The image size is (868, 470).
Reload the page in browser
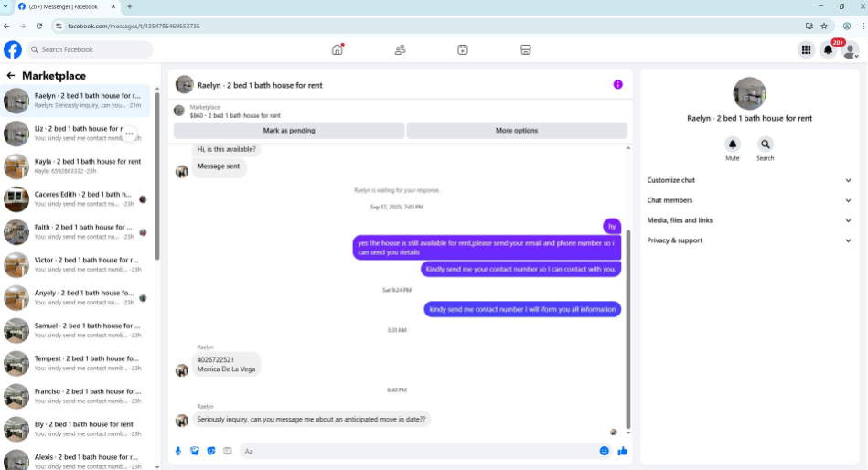(38, 26)
